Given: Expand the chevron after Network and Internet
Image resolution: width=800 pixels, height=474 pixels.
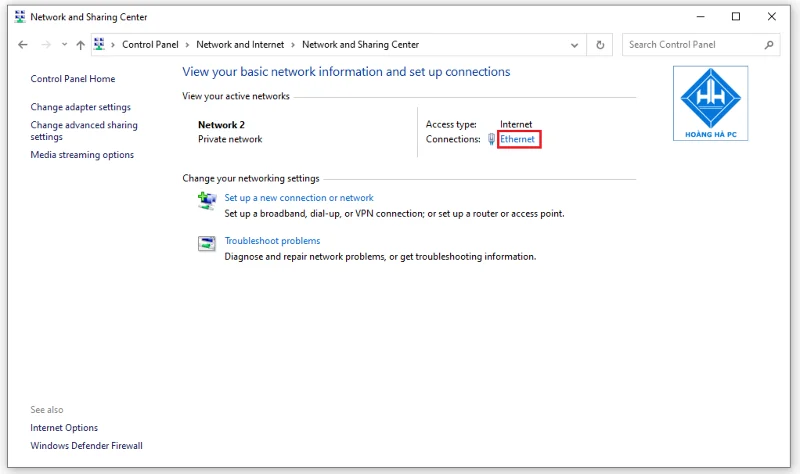Looking at the screenshot, I should 293,45.
